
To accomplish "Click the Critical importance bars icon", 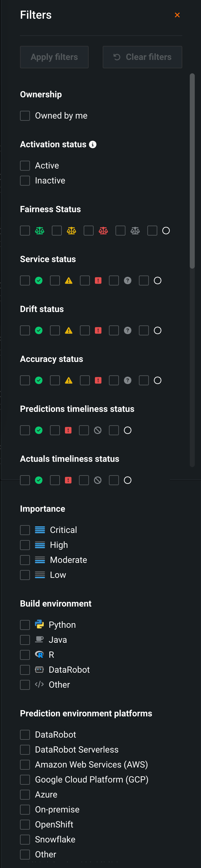I will (40, 530).
